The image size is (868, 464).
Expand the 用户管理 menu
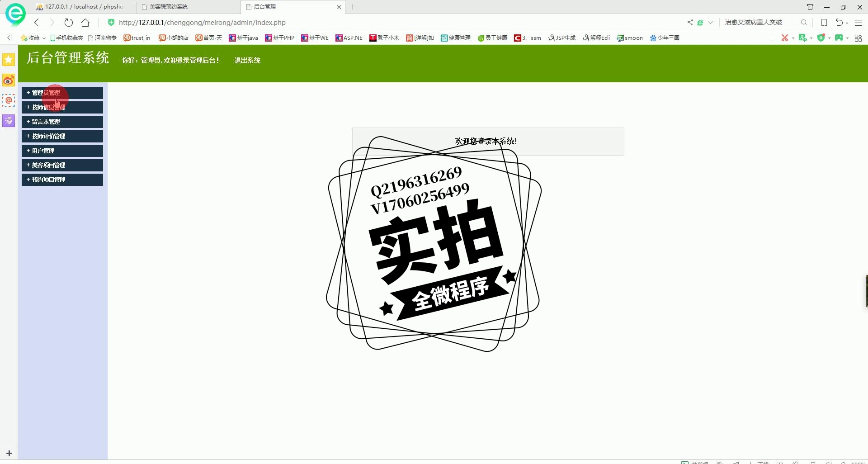coord(62,151)
